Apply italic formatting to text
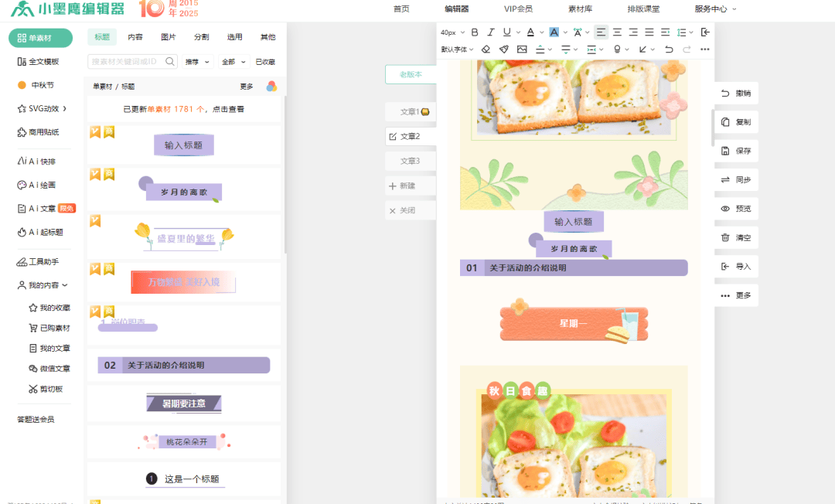Image resolution: width=835 pixels, height=504 pixels. pos(490,32)
